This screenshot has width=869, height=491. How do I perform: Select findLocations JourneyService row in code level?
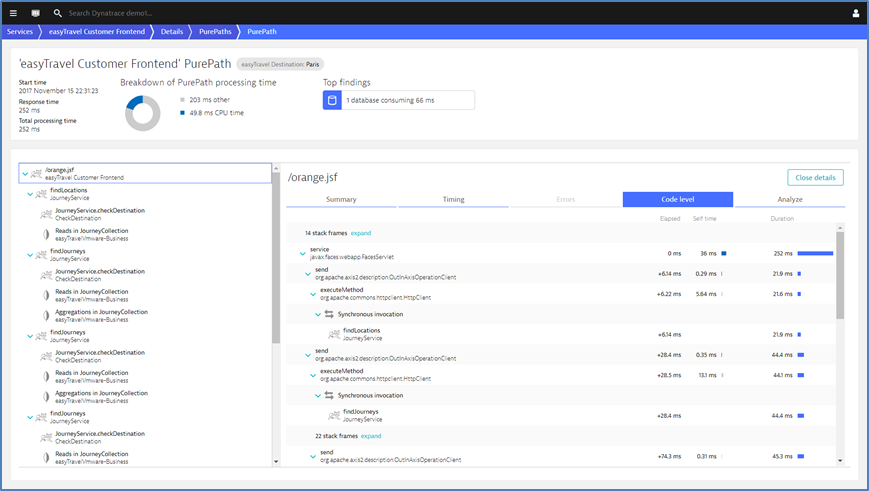pos(561,334)
